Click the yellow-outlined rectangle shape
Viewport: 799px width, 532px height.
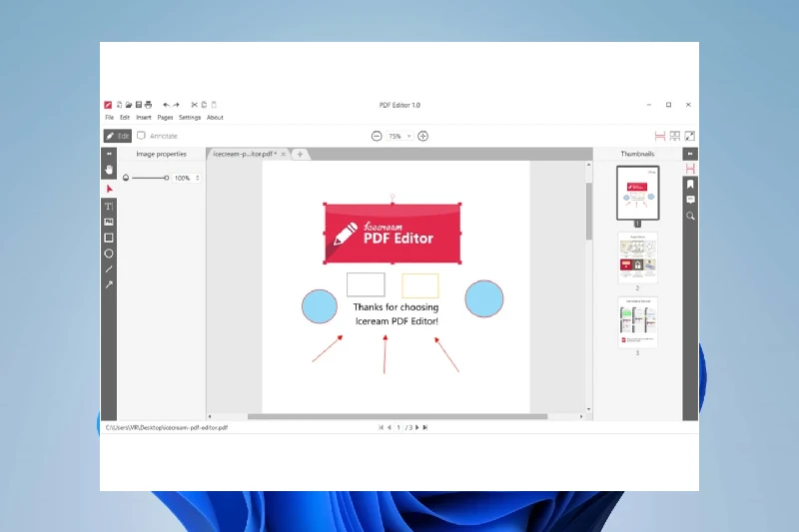pyautogui.click(x=420, y=285)
